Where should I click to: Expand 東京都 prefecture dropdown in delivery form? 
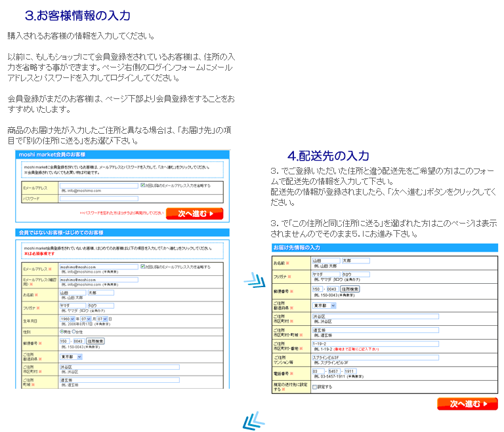[x=324, y=305]
